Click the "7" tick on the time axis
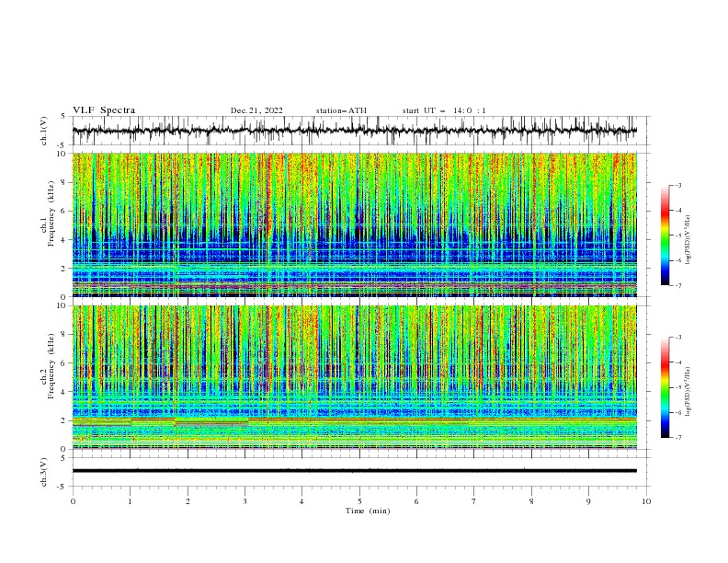 click(x=474, y=501)
